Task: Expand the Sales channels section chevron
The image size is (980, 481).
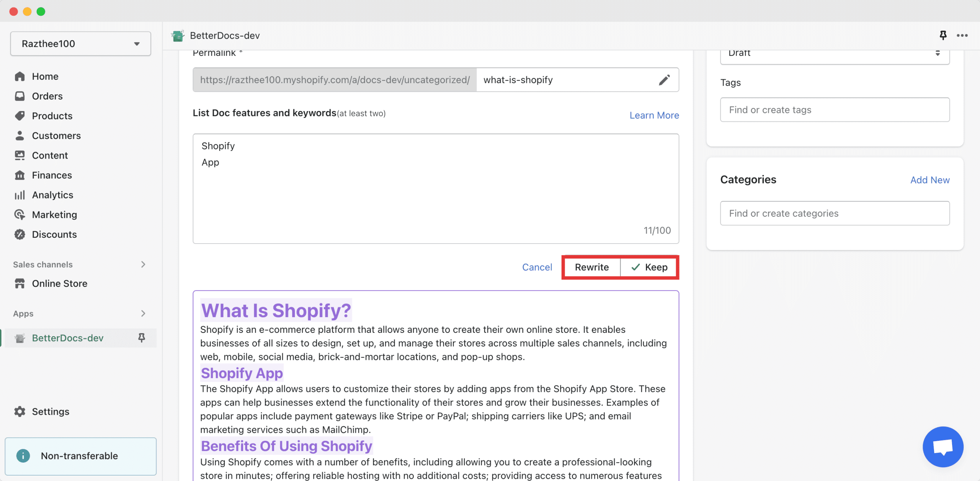Action: tap(143, 264)
